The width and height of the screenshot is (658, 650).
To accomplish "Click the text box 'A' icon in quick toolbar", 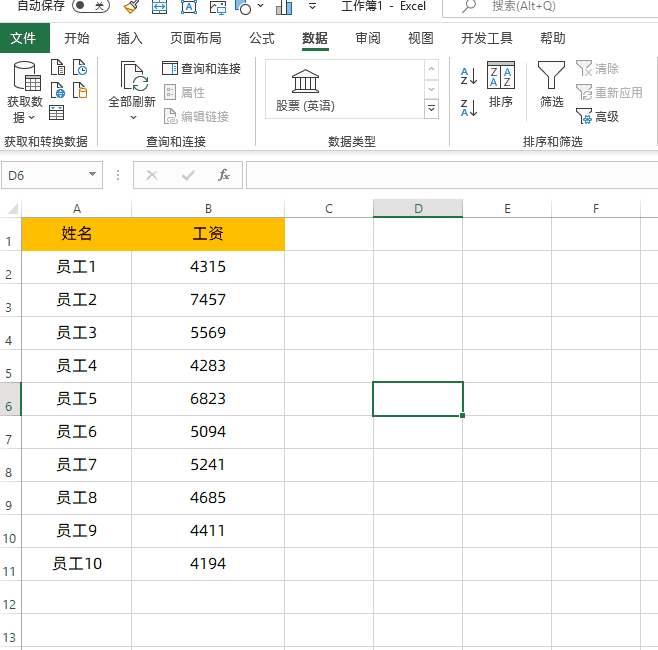I will pyautogui.click(x=188, y=6).
